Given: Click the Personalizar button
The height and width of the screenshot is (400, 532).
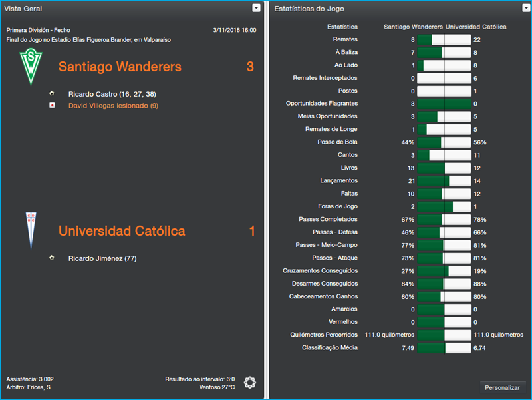Looking at the screenshot, I should click(503, 387).
